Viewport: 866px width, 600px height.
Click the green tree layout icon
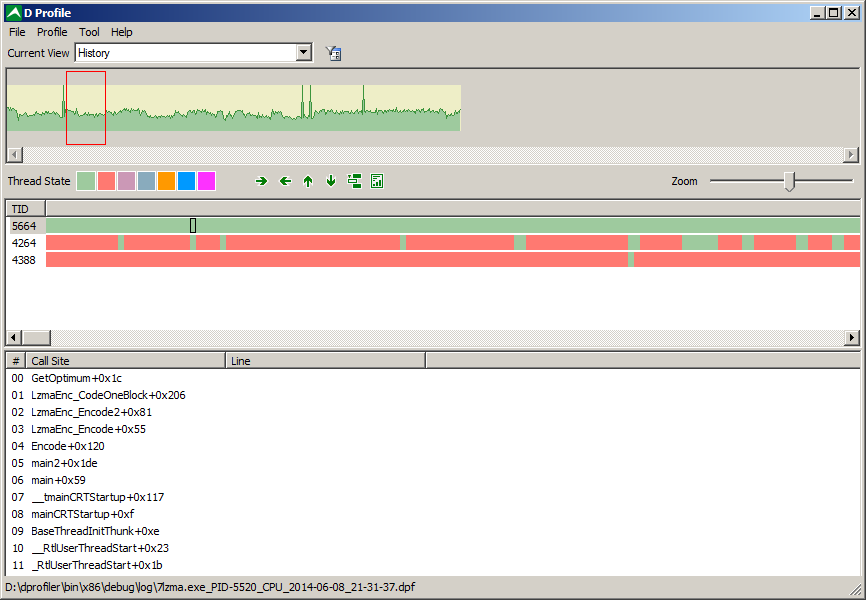(354, 181)
